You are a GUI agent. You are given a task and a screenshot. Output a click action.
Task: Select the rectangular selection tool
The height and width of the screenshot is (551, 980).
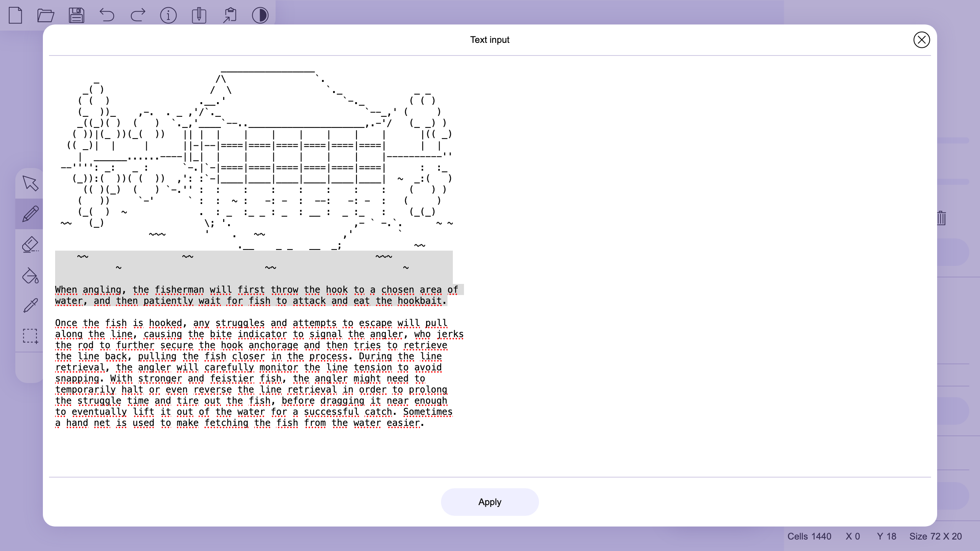coord(30,336)
